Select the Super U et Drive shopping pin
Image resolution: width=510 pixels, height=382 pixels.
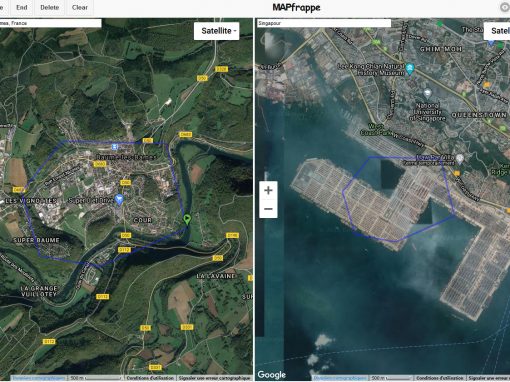click(119, 199)
